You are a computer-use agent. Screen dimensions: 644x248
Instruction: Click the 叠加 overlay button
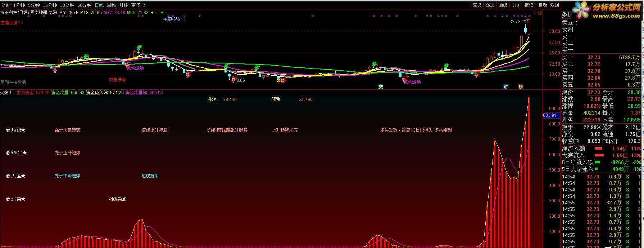490,5
